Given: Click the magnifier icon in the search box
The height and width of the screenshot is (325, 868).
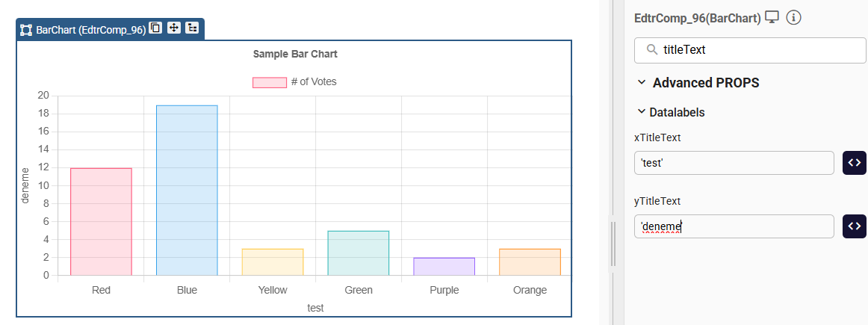Looking at the screenshot, I should [652, 50].
